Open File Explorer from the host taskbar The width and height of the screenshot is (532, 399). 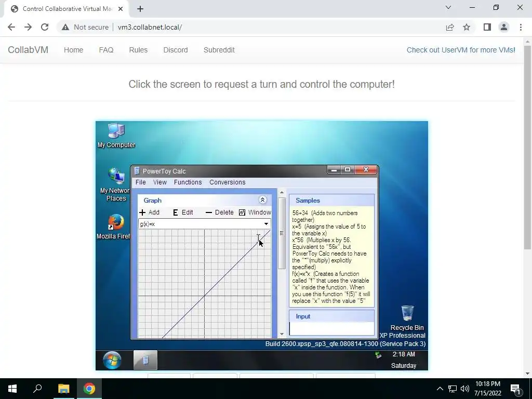tap(63, 389)
